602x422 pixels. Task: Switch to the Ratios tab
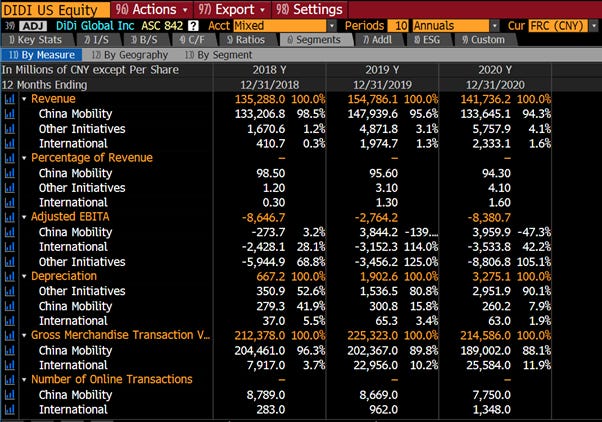(246, 40)
